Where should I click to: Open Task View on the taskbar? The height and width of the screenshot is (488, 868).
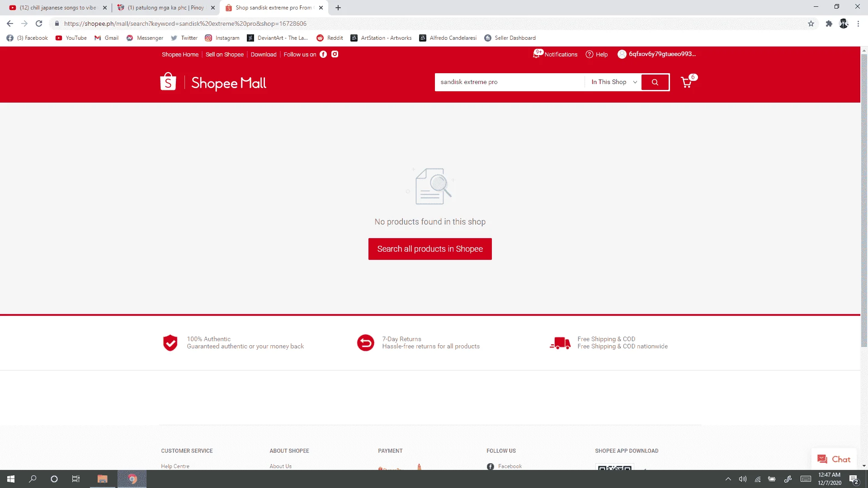76,479
